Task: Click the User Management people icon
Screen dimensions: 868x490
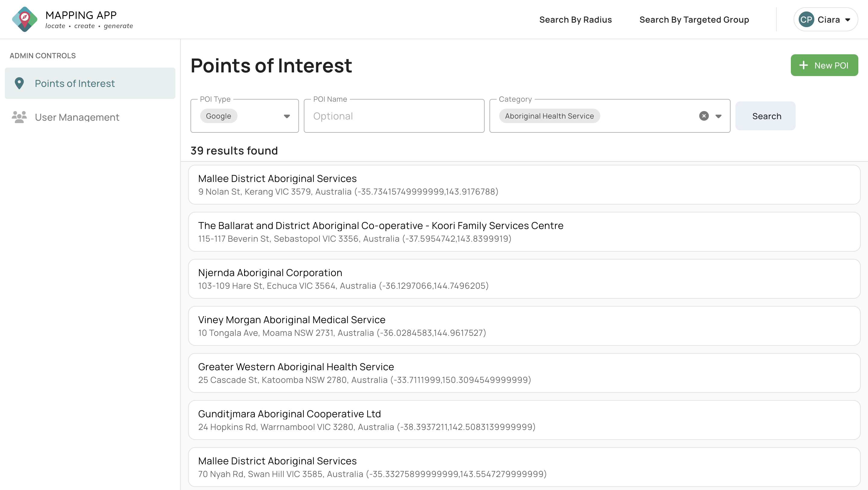Action: point(19,117)
